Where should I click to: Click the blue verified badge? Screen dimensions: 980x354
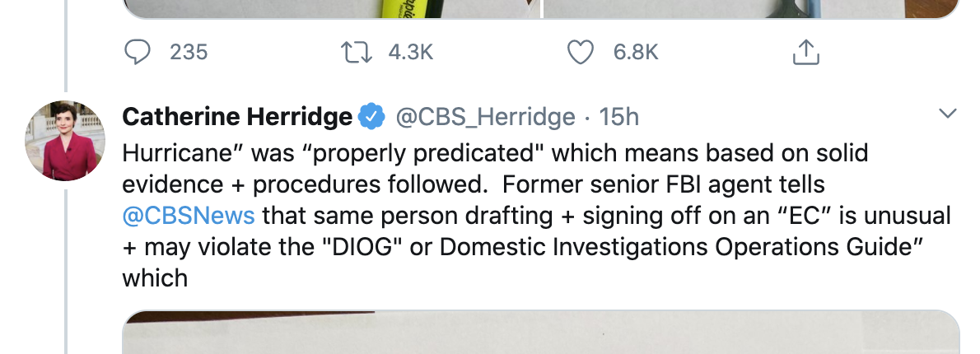click(x=371, y=117)
